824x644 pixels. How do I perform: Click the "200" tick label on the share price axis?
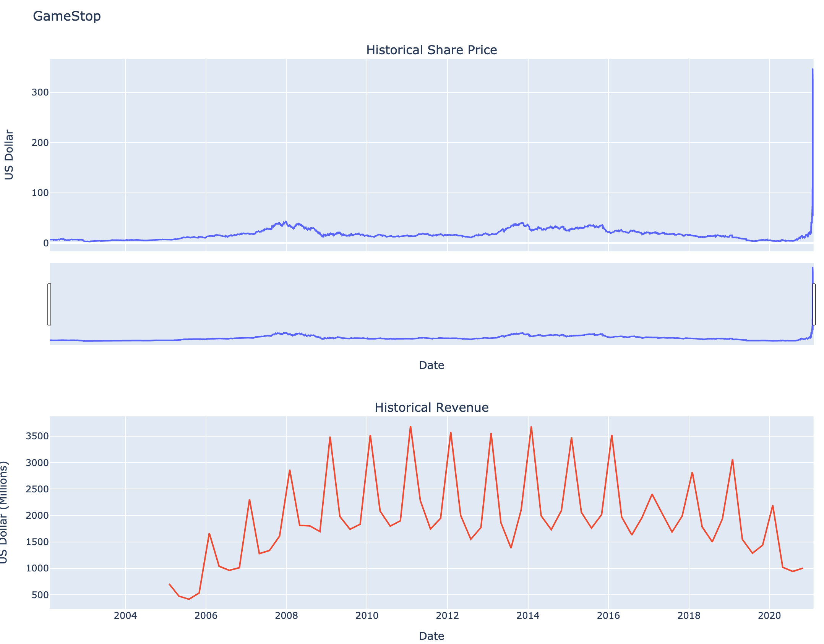40,143
